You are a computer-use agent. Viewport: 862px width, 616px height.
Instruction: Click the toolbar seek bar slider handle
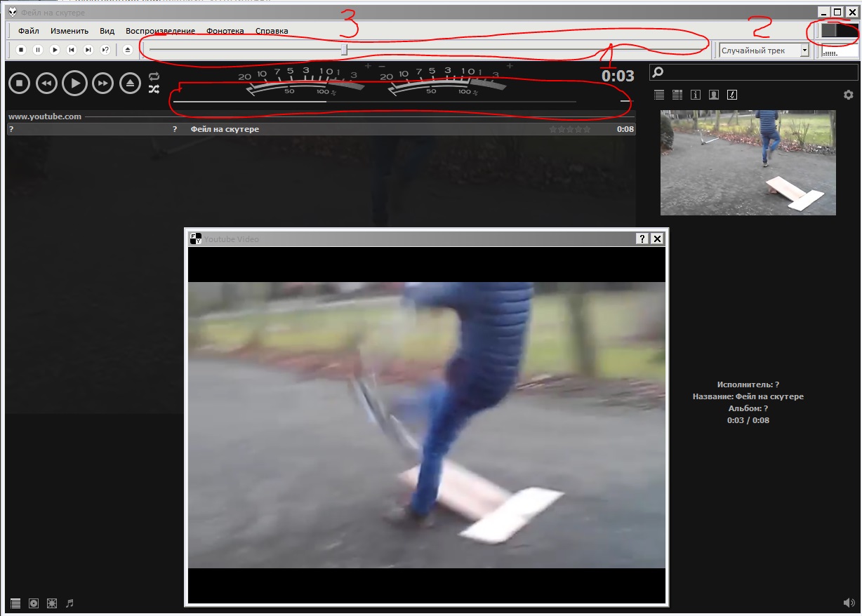point(344,50)
